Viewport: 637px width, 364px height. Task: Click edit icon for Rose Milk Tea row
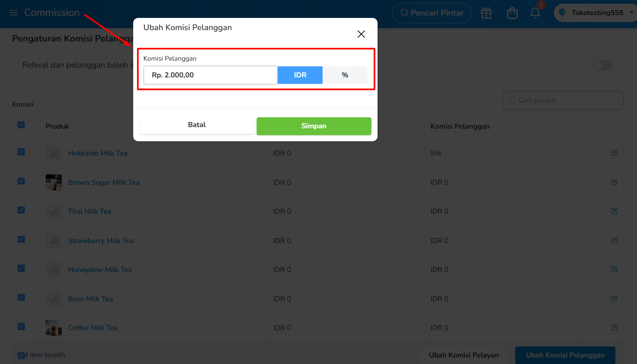click(x=614, y=298)
